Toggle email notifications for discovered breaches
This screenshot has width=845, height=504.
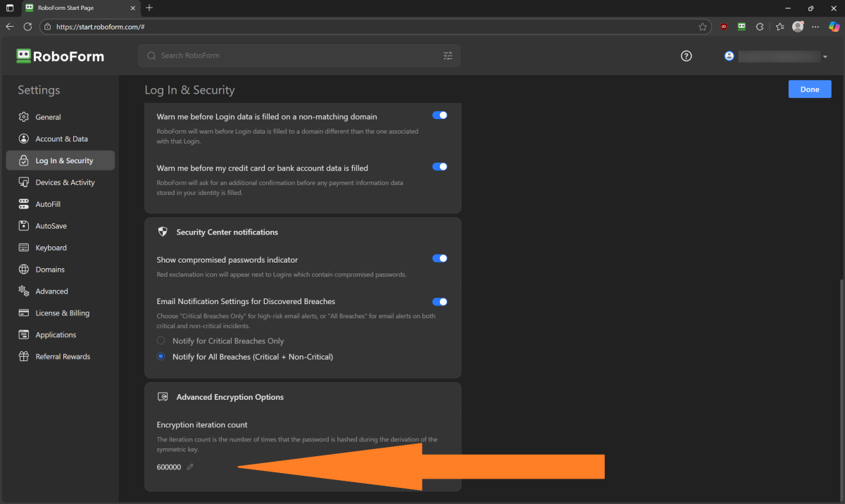coord(439,302)
